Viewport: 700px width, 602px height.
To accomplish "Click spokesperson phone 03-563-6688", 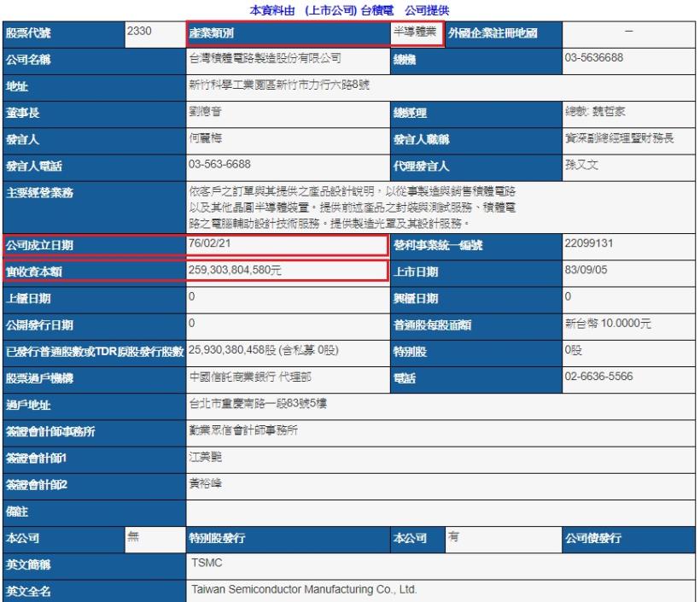I will pyautogui.click(x=219, y=164).
